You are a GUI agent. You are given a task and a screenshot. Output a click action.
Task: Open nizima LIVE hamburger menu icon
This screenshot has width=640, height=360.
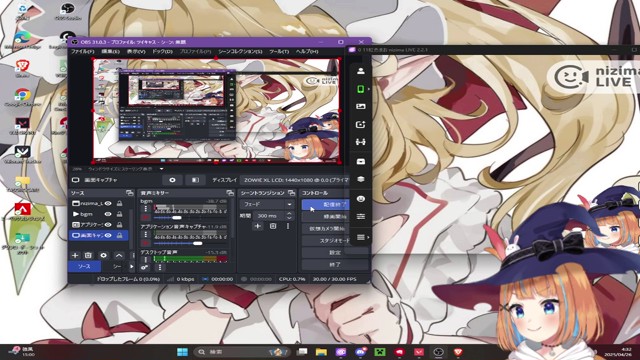[x=360, y=237]
